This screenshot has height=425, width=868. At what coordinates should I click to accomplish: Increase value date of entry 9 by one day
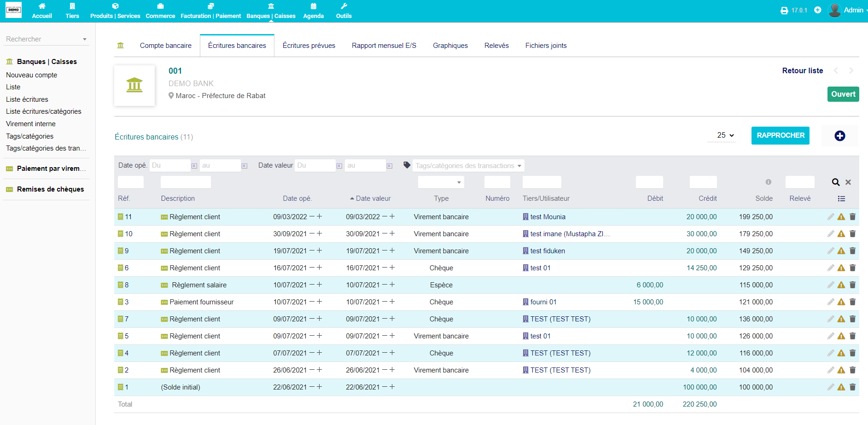pos(392,250)
